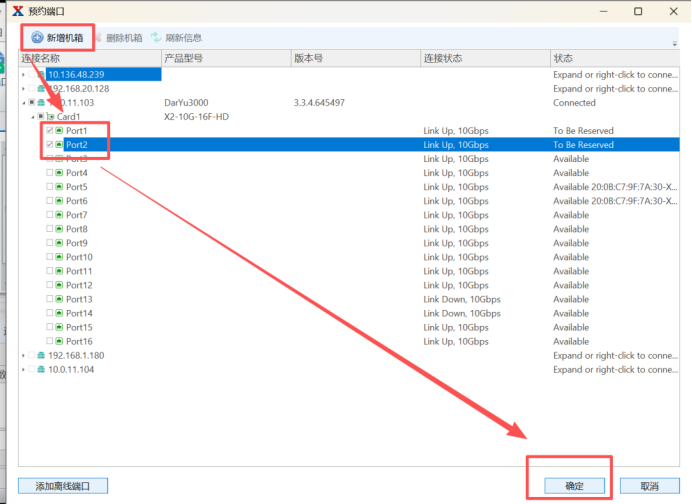Screen dimensions: 692x504
Task: Minimize the 预约端口 window
Action: 603,11
